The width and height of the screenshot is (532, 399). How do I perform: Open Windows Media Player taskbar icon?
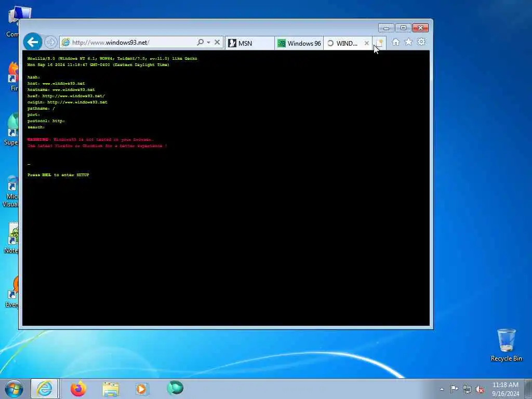click(141, 389)
